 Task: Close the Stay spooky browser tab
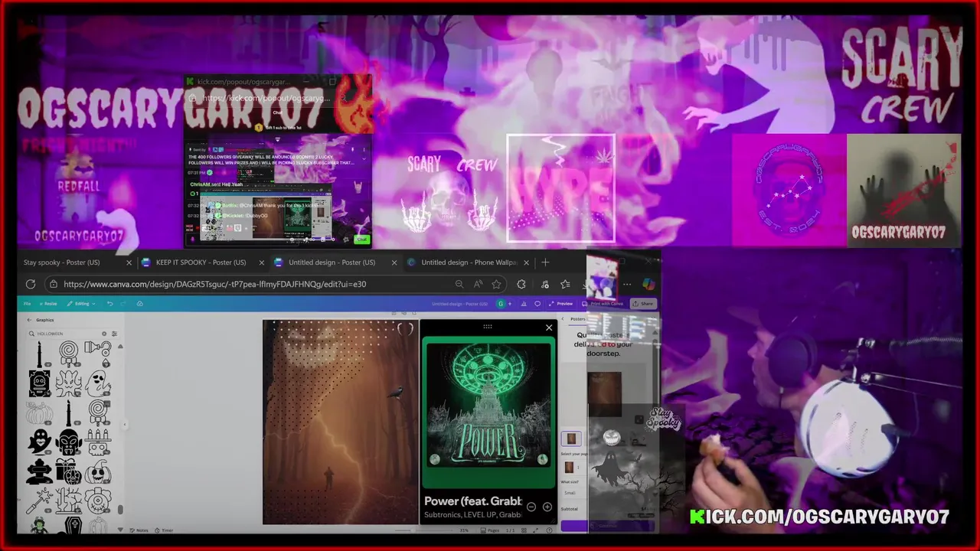click(x=129, y=262)
